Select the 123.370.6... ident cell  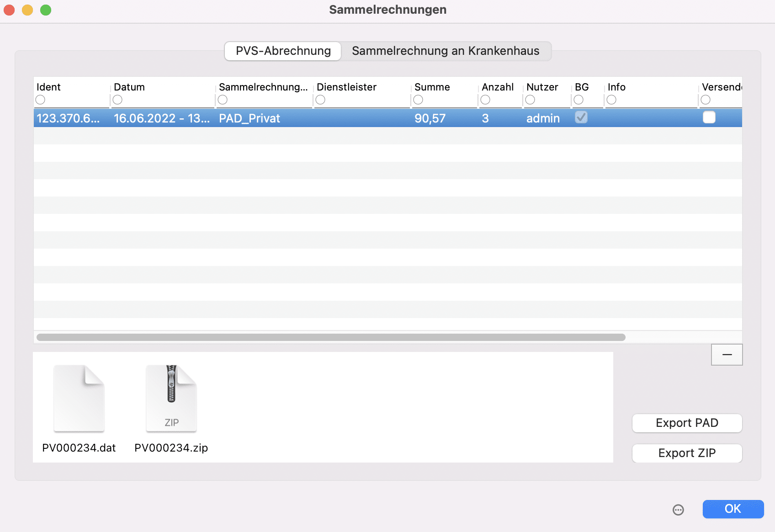click(68, 118)
